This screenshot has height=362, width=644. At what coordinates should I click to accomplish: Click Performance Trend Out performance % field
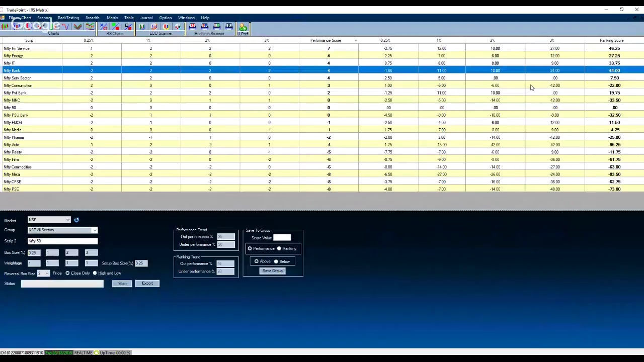(x=226, y=237)
